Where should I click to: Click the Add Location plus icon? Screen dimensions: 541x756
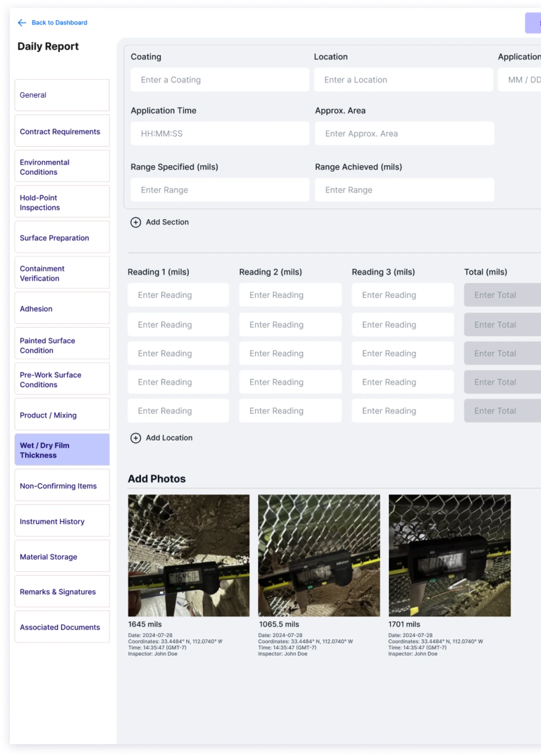point(136,438)
